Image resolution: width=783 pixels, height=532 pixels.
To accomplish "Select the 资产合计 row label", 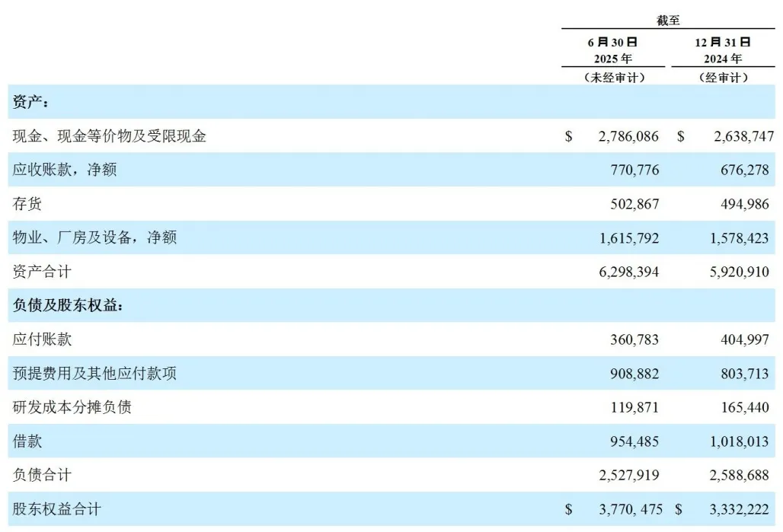I will point(42,272).
